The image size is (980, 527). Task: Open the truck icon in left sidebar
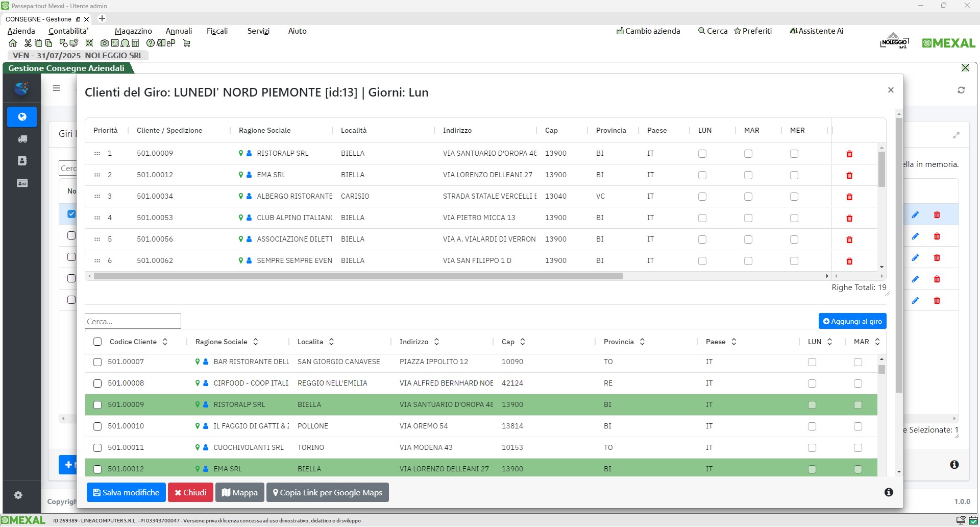coord(22,139)
